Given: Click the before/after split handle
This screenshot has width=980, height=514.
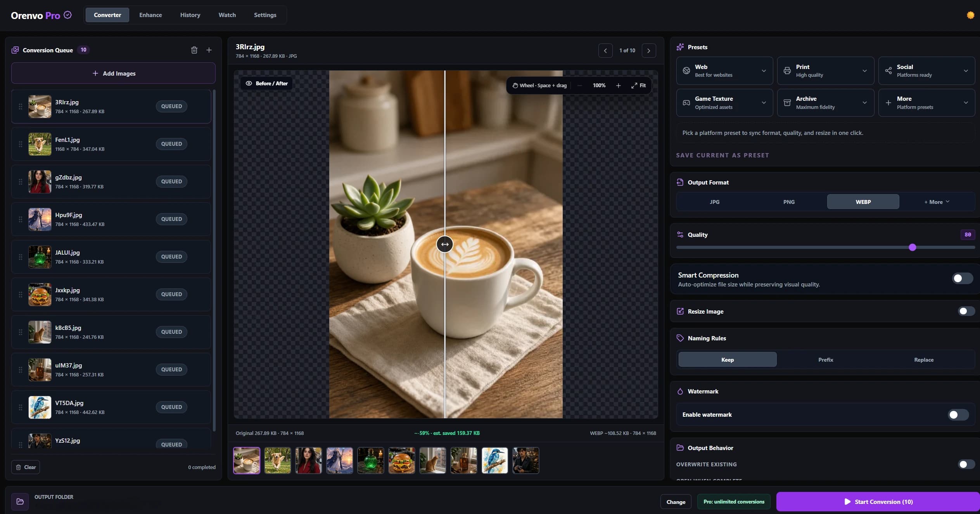Looking at the screenshot, I should point(445,244).
